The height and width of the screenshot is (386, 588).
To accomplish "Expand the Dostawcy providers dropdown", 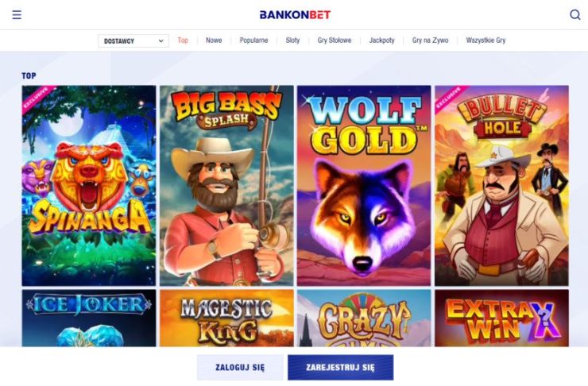I will pos(133,41).
